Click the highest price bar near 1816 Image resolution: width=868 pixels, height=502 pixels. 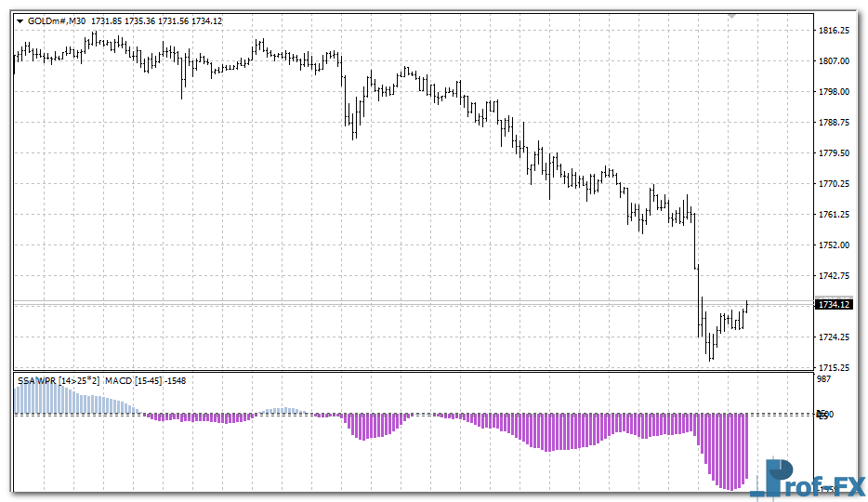click(x=95, y=39)
